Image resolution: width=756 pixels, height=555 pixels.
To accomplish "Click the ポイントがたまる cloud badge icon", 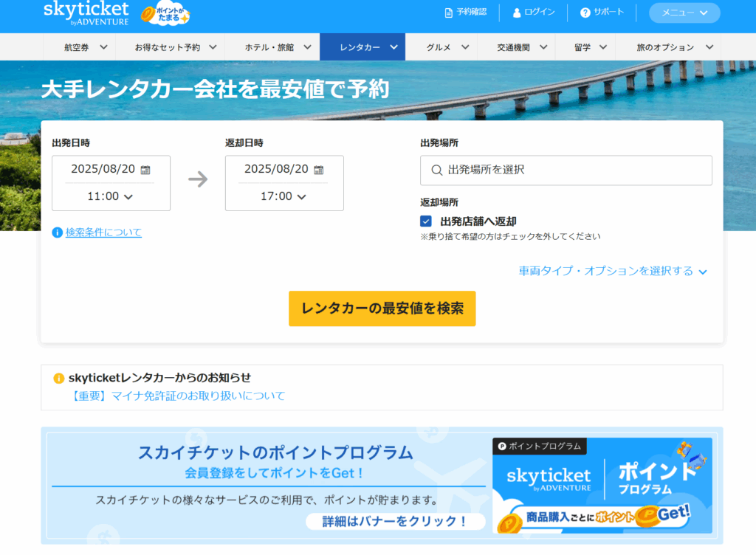I will (x=165, y=13).
